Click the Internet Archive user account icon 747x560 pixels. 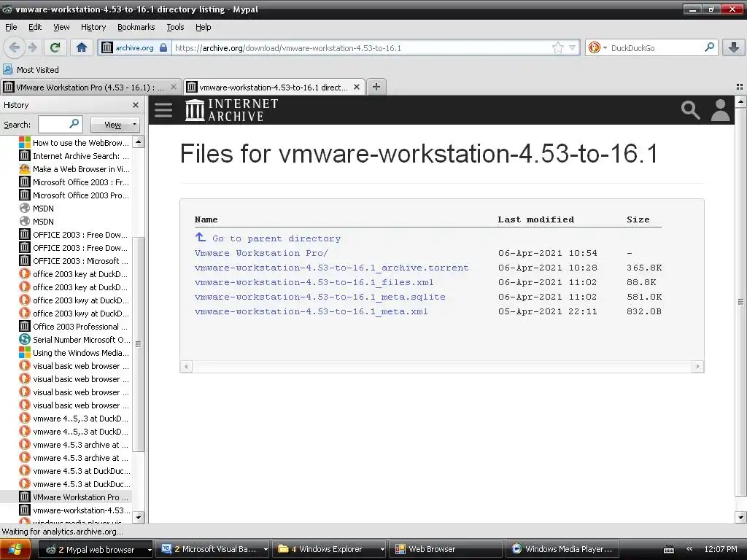720,110
